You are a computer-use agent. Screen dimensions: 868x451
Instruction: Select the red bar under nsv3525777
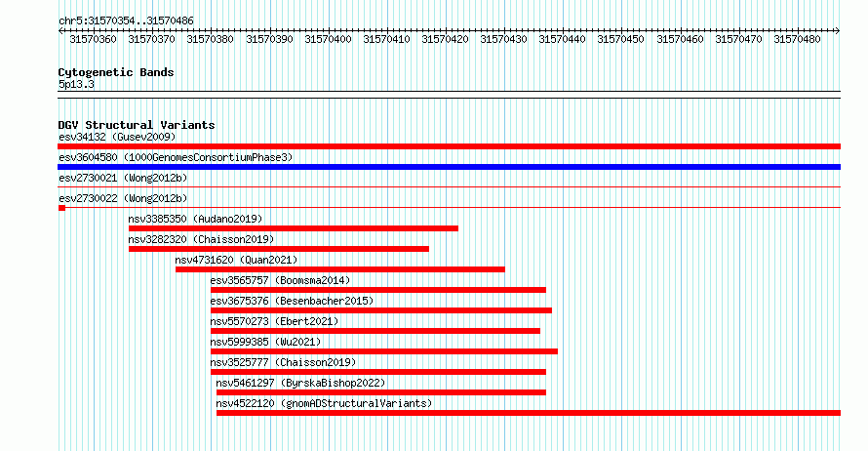coord(378,372)
